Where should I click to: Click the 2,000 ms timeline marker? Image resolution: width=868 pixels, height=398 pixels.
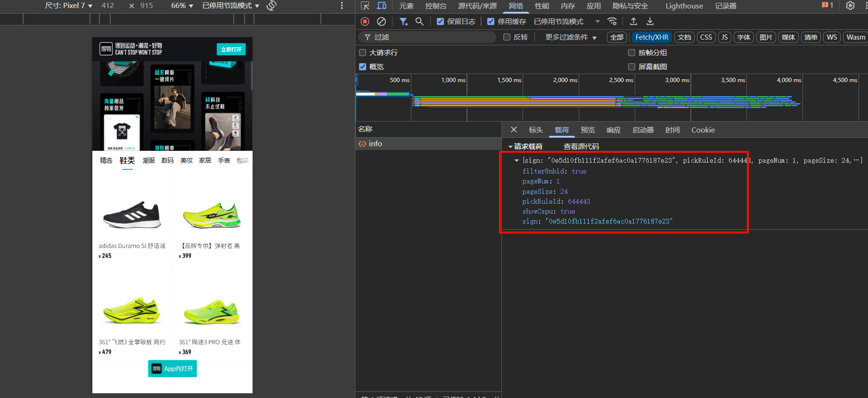[565, 80]
